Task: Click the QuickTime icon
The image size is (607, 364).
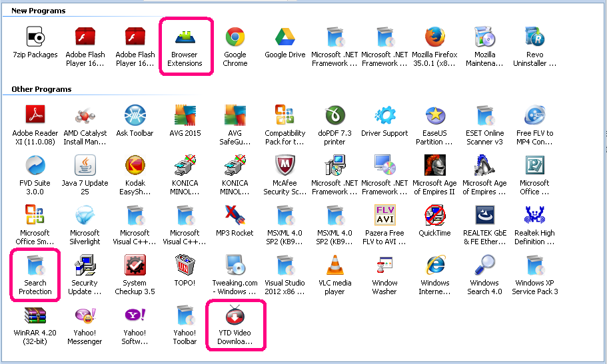Action: pos(434,215)
